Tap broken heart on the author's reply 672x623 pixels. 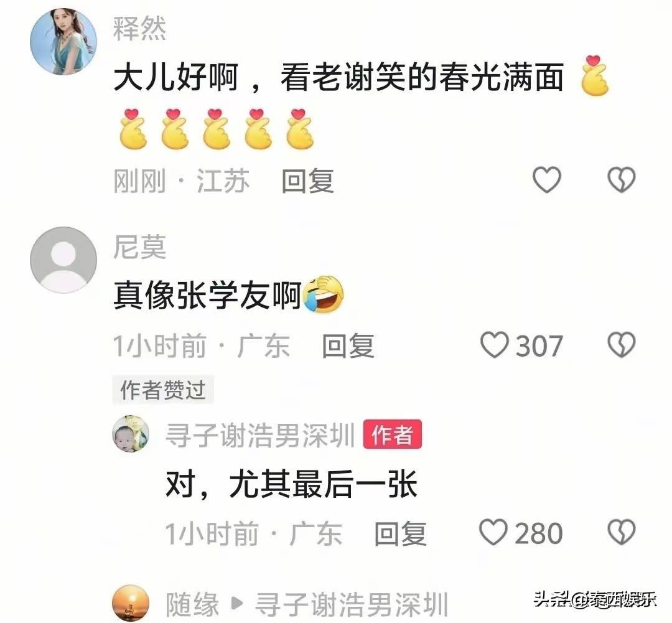[622, 532]
